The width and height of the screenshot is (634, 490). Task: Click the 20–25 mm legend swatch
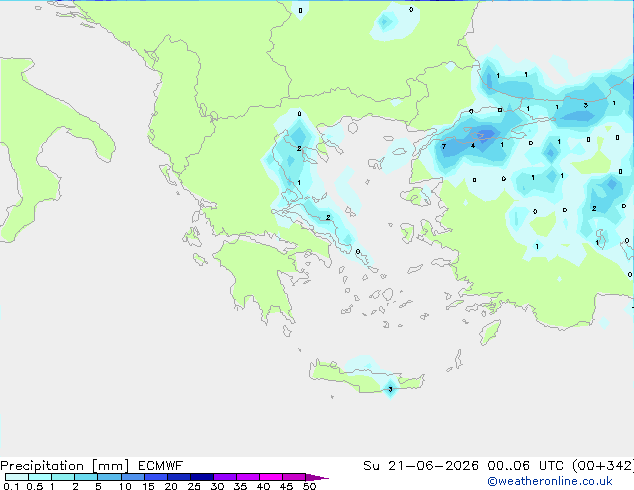coord(179,477)
